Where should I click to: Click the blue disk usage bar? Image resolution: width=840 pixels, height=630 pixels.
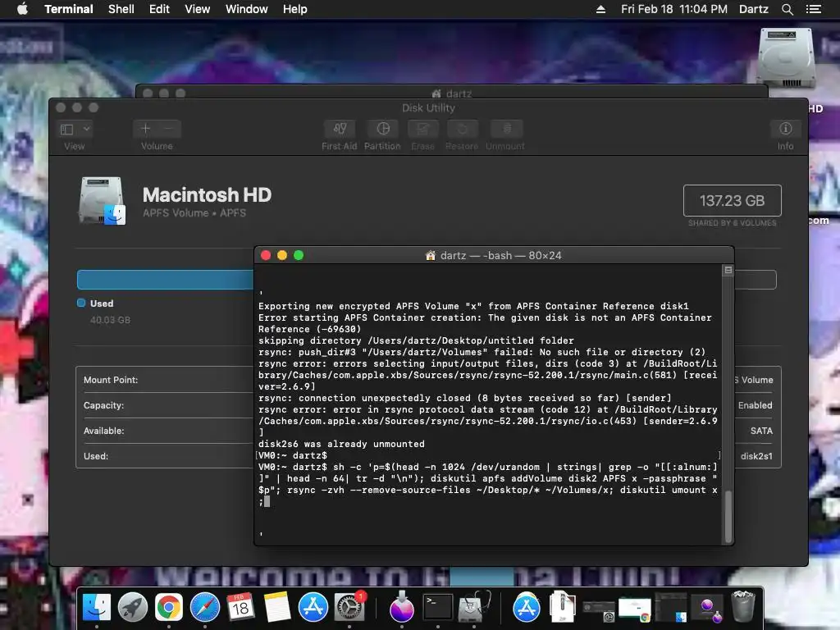tap(165, 280)
